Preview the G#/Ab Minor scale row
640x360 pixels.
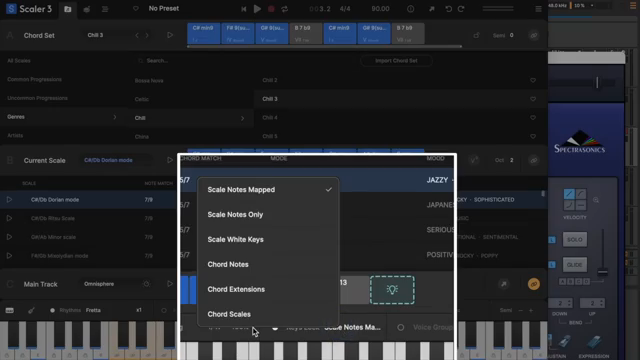(x=9, y=237)
